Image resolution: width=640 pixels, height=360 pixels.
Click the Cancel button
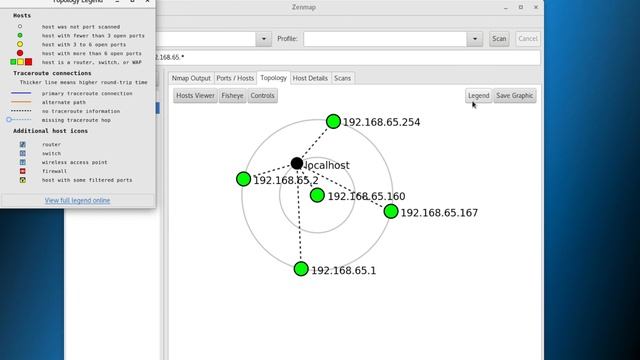(x=528, y=39)
